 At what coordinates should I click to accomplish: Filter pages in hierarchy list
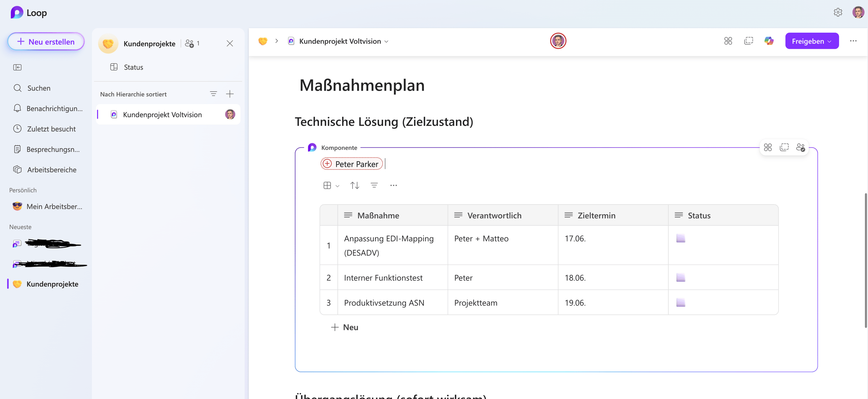click(x=213, y=94)
